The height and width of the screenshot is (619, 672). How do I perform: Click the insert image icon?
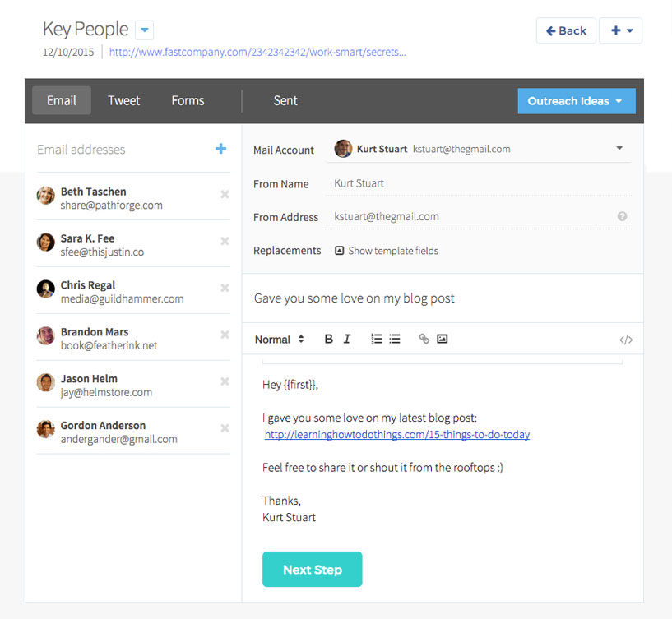(443, 339)
